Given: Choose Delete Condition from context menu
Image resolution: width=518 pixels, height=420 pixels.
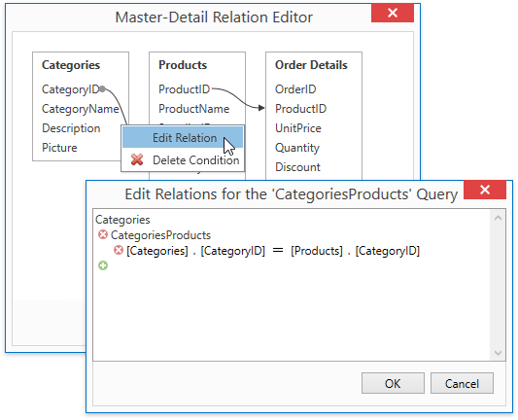Looking at the screenshot, I should [183, 160].
